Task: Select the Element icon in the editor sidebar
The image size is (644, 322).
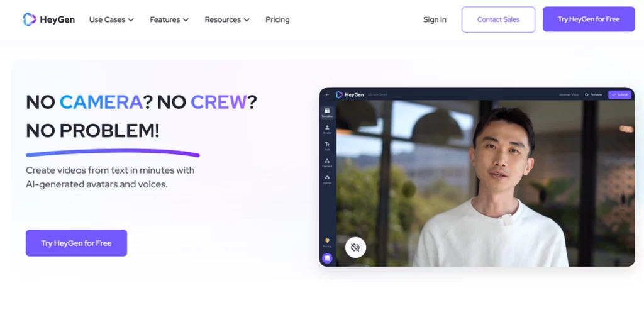Action: pyautogui.click(x=327, y=162)
